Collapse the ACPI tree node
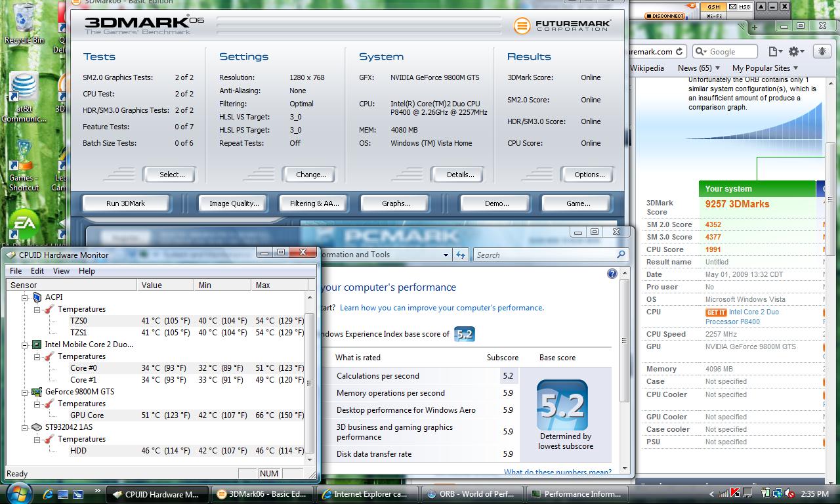Image resolution: width=840 pixels, height=504 pixels. (26, 297)
